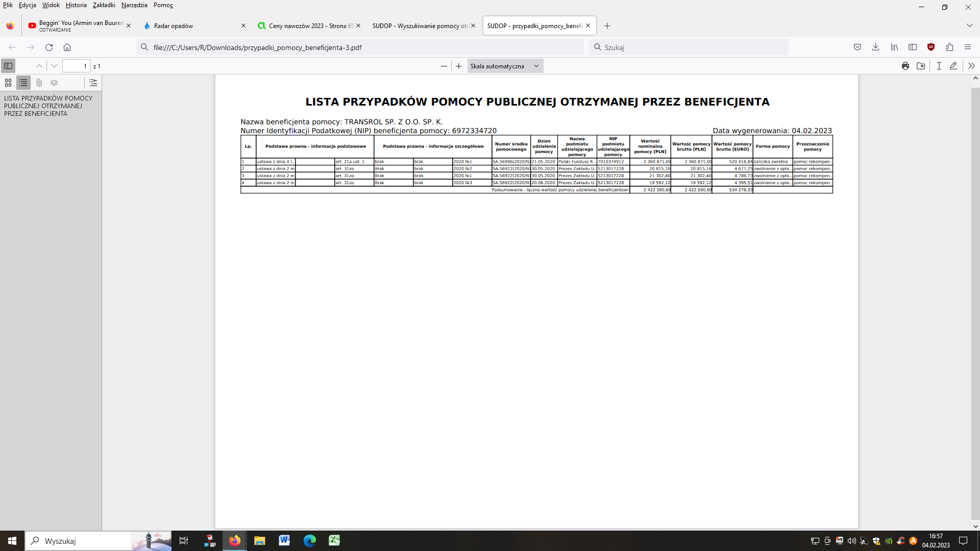The width and height of the screenshot is (980, 551).
Task: Save the PDF file
Action: [921, 66]
